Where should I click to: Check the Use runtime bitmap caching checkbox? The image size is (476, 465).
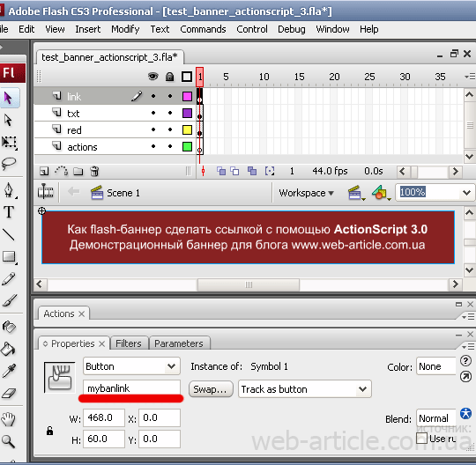(421, 439)
